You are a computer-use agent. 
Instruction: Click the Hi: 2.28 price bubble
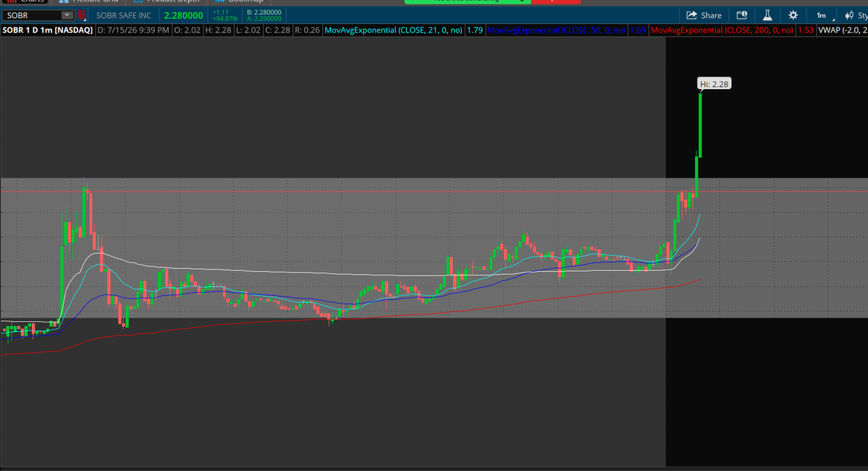pos(714,84)
